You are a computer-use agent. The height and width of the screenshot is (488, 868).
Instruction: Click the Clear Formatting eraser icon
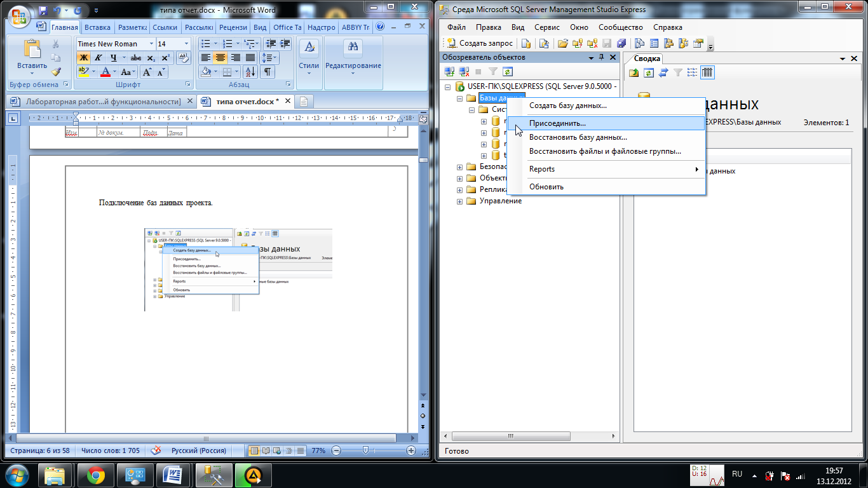point(183,58)
